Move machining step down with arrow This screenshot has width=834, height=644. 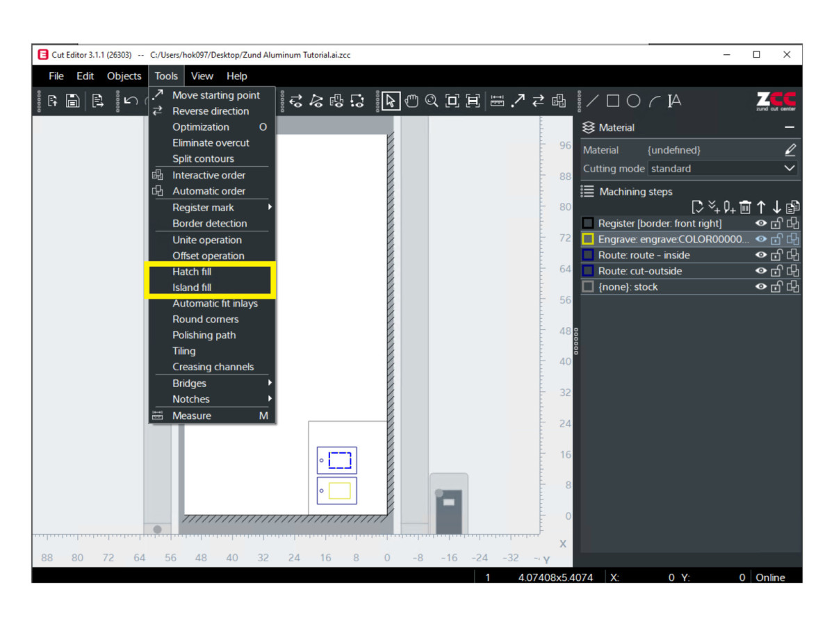tap(777, 207)
